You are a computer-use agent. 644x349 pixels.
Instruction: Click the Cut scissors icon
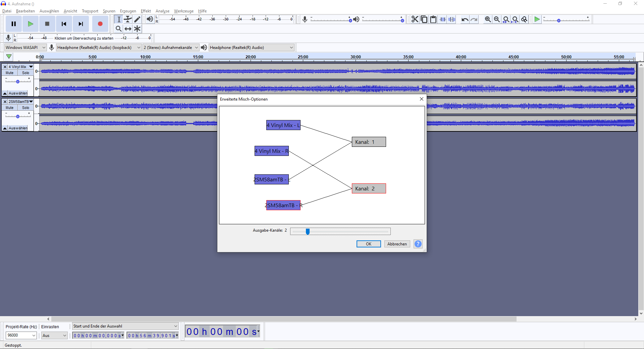(415, 19)
